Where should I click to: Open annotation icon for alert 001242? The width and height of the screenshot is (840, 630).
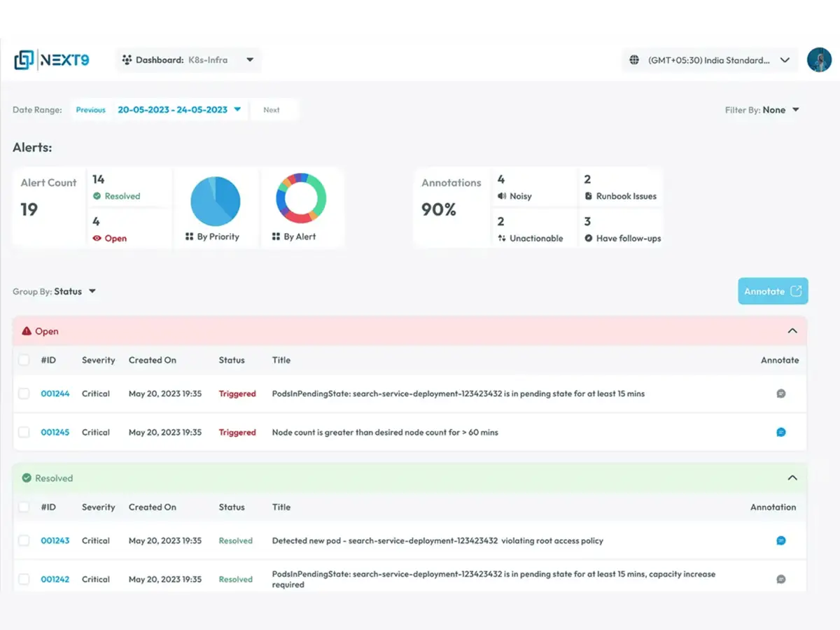click(x=780, y=580)
